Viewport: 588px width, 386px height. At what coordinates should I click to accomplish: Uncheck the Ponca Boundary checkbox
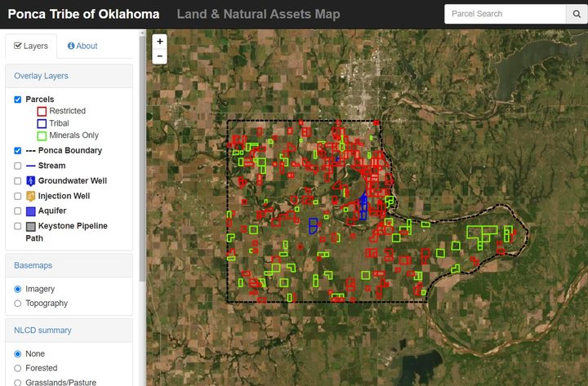point(18,151)
